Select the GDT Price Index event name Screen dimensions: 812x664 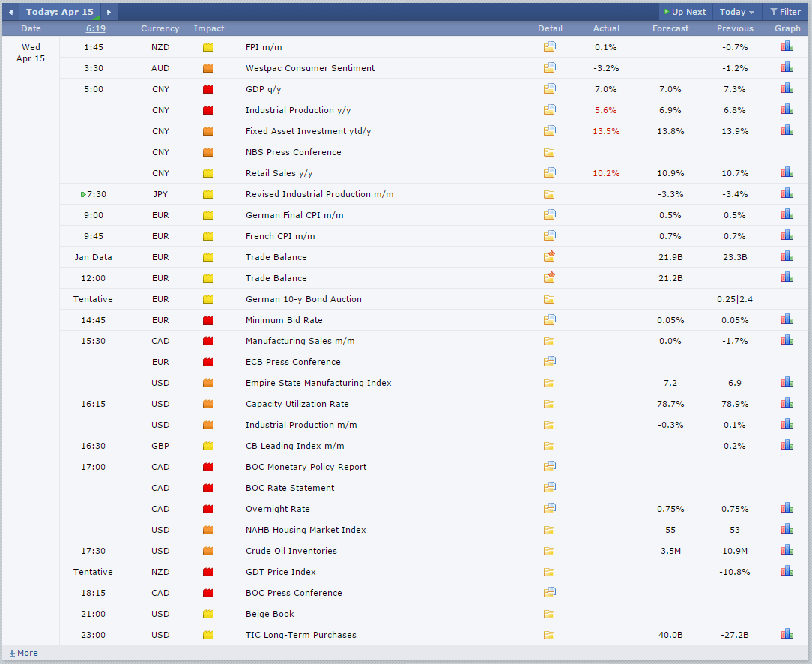(281, 572)
